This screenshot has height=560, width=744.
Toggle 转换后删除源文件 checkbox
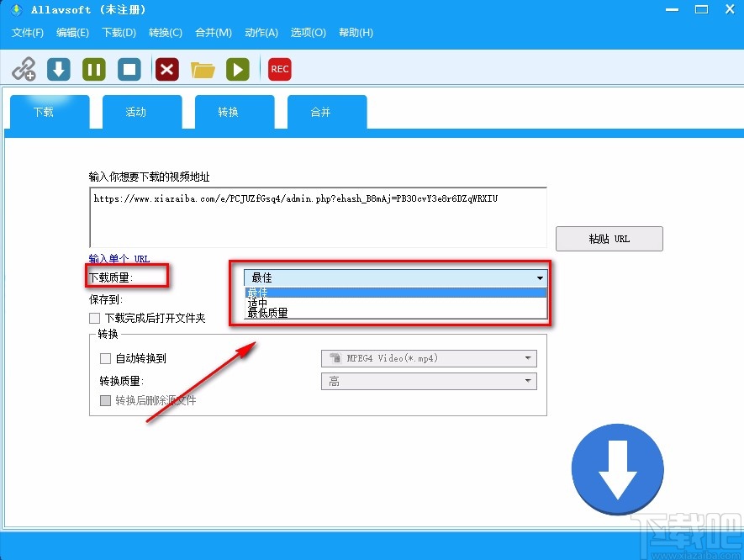pyautogui.click(x=106, y=400)
